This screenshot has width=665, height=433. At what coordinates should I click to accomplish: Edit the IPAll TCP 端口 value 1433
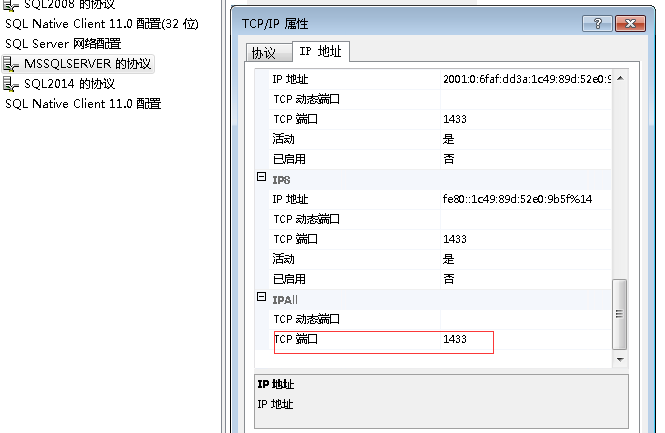(525, 339)
